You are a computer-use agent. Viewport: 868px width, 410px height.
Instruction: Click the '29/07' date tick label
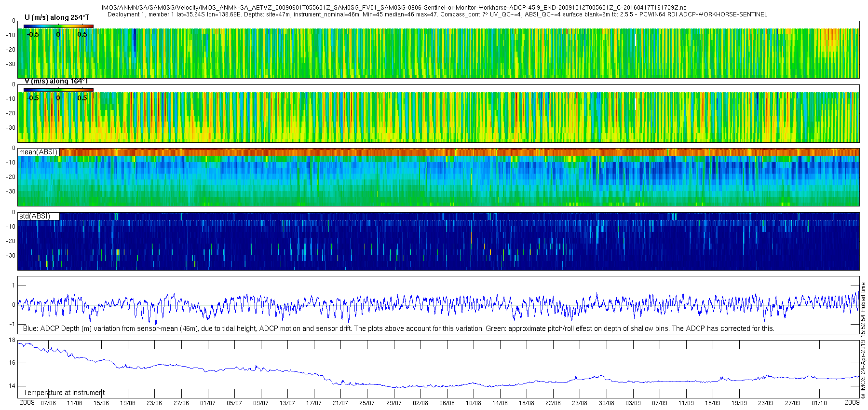click(x=394, y=403)
